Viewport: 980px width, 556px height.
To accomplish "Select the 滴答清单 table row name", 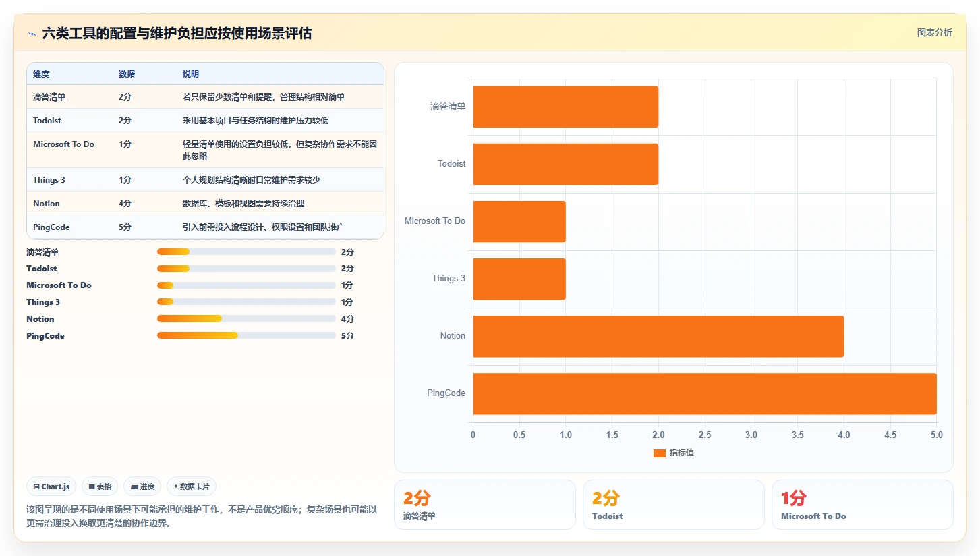I will click(49, 97).
